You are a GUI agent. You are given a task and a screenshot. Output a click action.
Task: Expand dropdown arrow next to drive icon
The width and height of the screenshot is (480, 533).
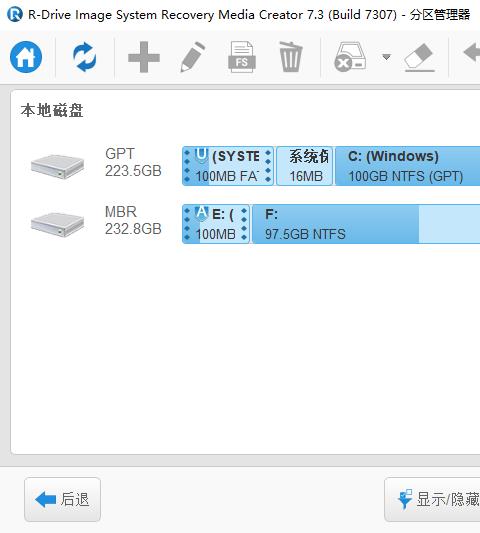[386, 57]
